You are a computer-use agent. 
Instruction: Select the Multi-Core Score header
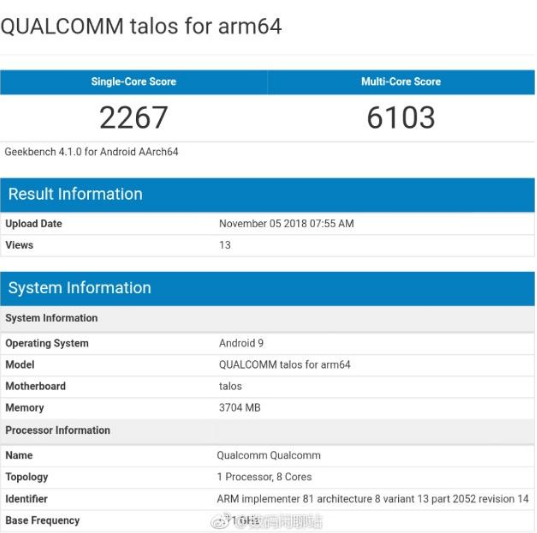pyautogui.click(x=401, y=82)
